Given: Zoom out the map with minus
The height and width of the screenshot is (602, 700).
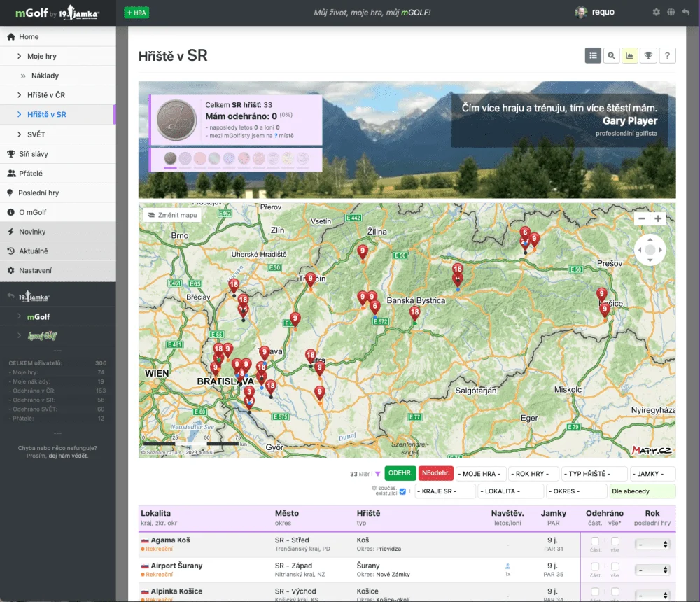Looking at the screenshot, I should coord(642,218).
